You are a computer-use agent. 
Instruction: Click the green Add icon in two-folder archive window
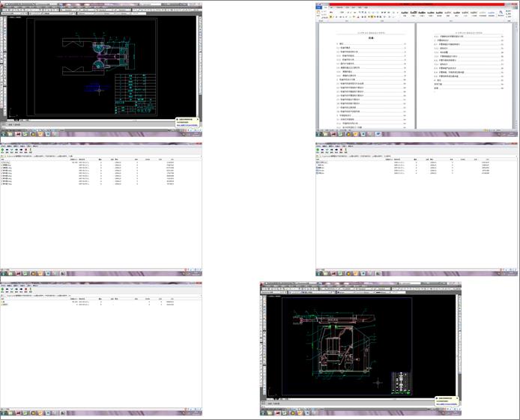click(3, 289)
